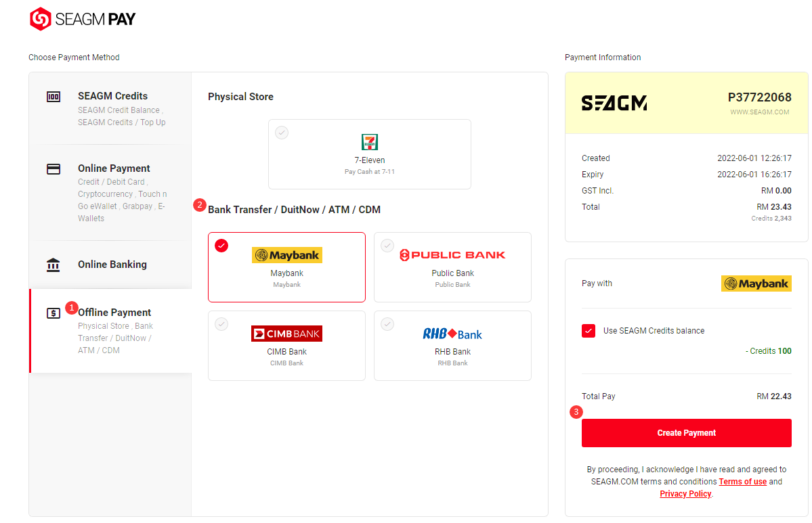812x523 pixels.
Task: Click the GST amount RM 0.00
Action: click(x=776, y=191)
